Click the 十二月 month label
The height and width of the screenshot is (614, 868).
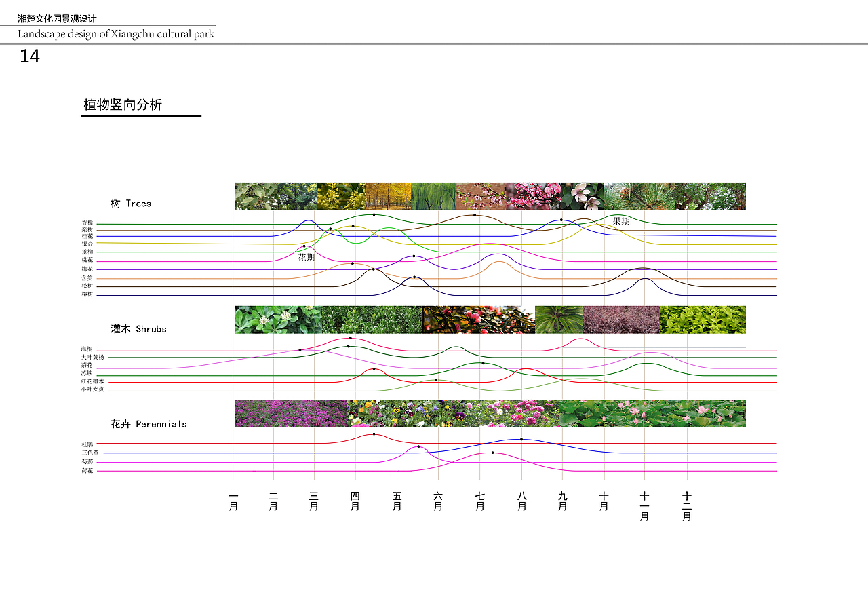point(687,507)
